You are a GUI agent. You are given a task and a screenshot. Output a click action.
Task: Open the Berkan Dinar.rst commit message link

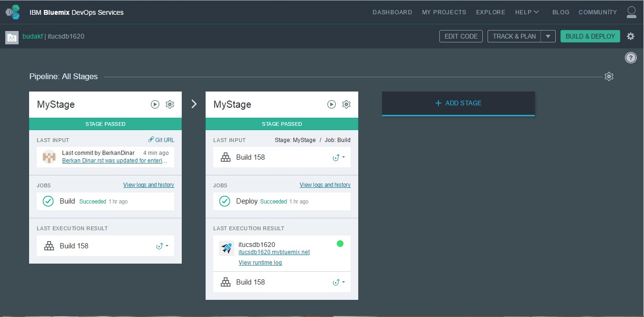pos(115,161)
